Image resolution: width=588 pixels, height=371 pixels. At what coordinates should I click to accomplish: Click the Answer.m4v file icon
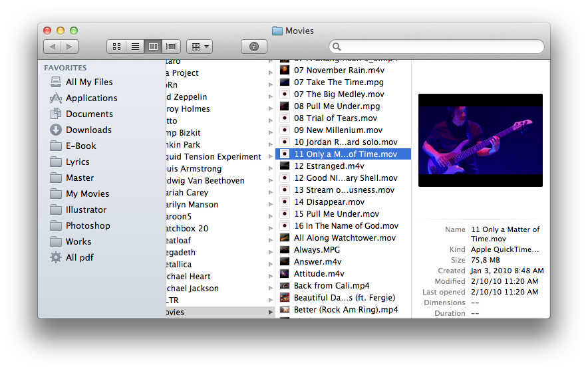click(285, 261)
